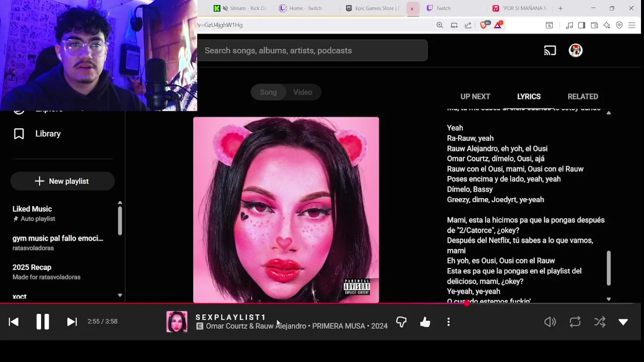
Task: Skip to the next track
Action: 72,322
